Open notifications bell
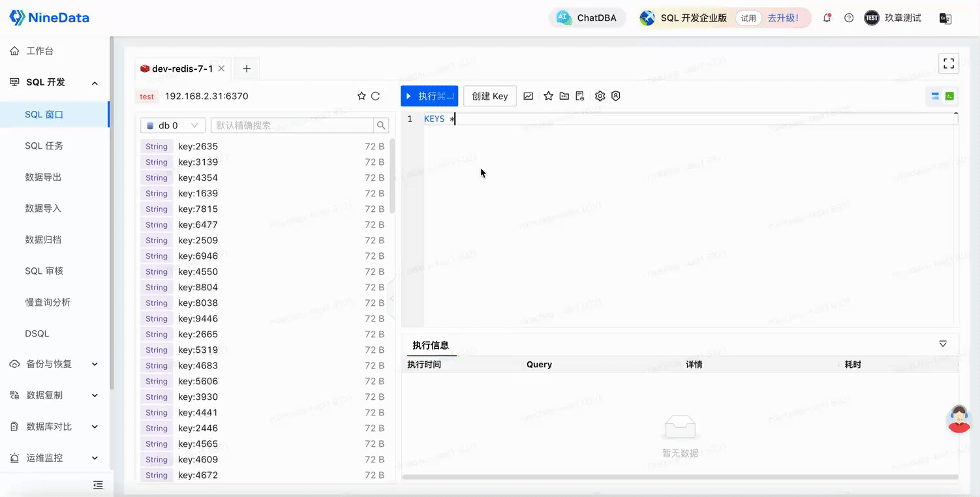 (x=827, y=18)
